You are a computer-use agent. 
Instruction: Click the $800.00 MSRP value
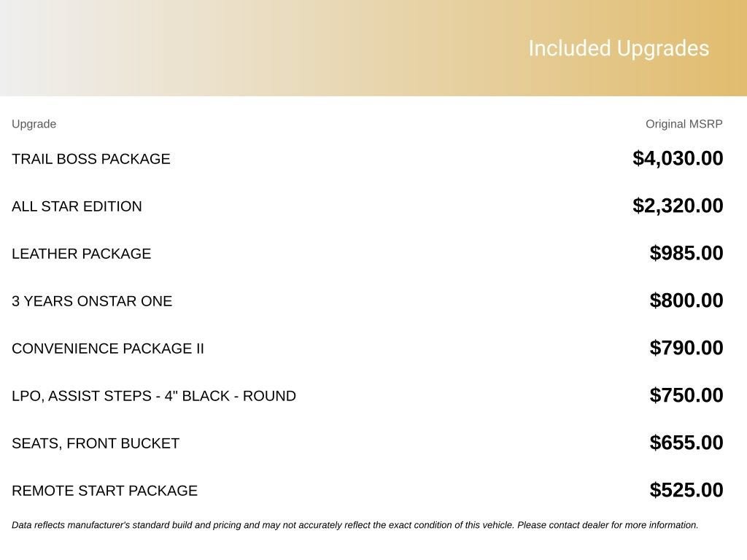click(x=686, y=300)
